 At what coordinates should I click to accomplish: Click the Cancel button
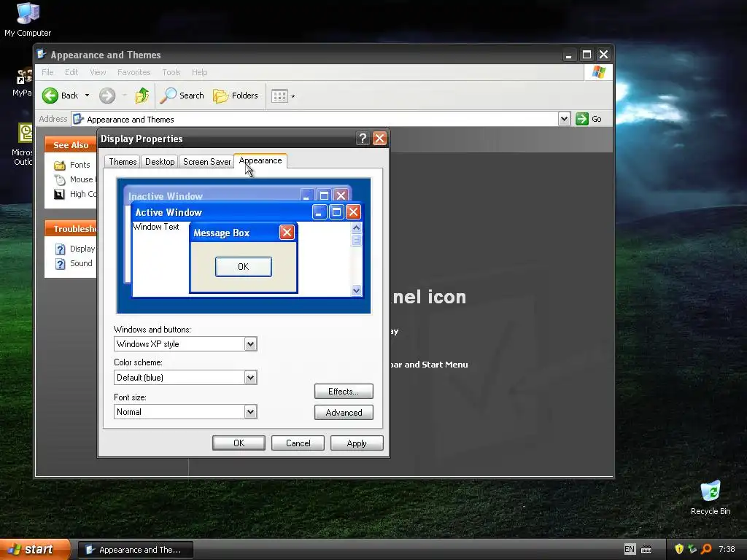[298, 443]
